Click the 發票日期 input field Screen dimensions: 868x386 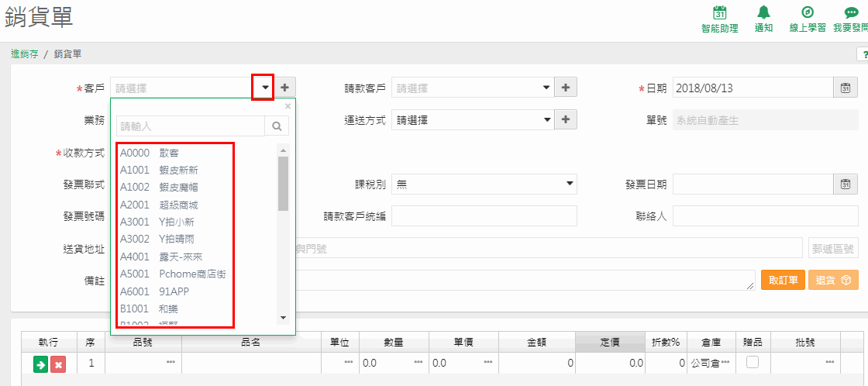[x=753, y=184]
